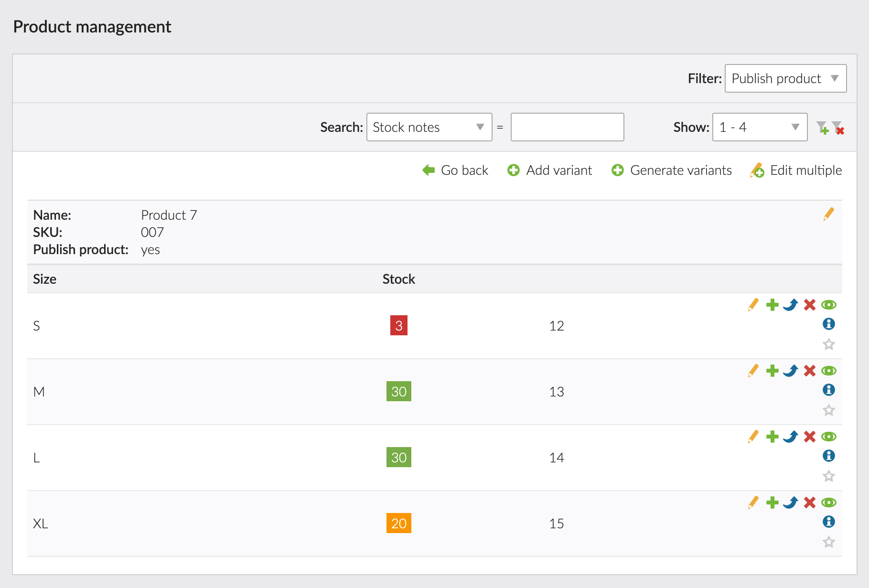Expand the Stock notes search dropdown
The width and height of the screenshot is (869, 588).
(x=429, y=127)
